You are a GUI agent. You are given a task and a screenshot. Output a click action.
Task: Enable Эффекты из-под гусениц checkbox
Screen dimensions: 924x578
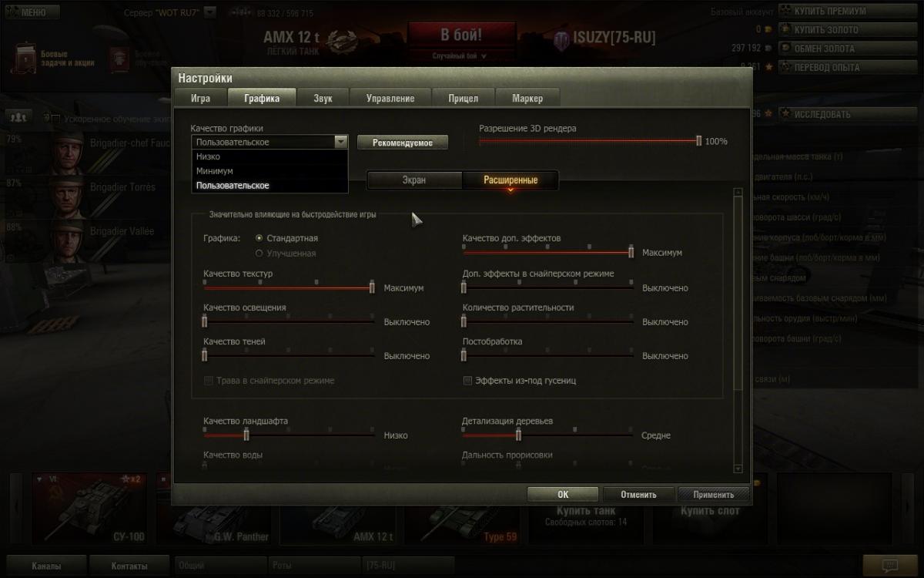click(467, 381)
